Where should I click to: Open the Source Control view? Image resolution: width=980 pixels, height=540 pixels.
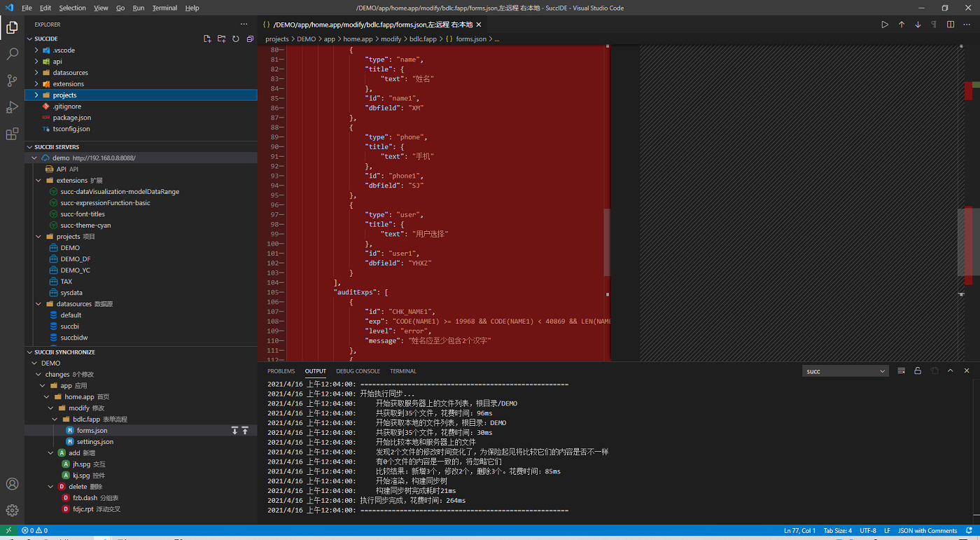[x=12, y=81]
